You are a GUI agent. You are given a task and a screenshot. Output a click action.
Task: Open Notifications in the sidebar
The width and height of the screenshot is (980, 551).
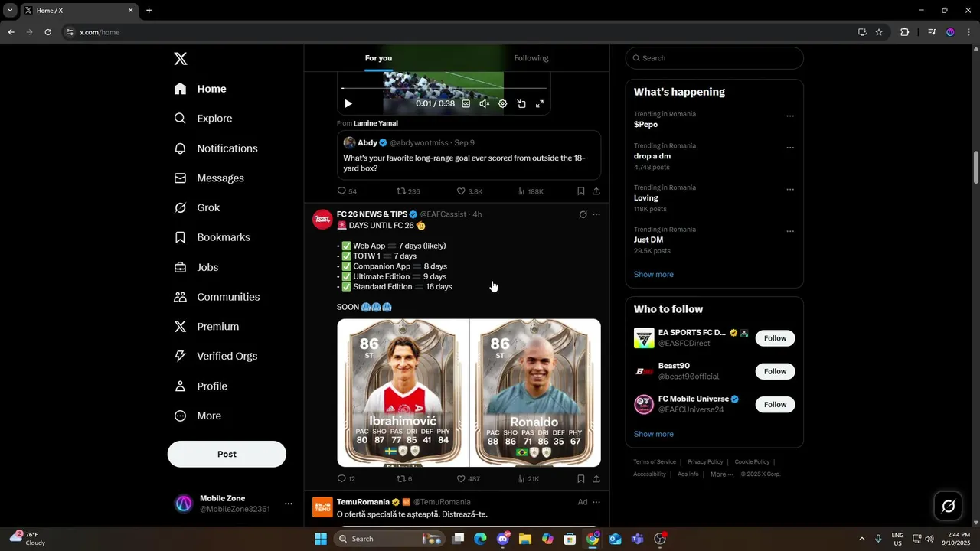[x=217, y=148]
